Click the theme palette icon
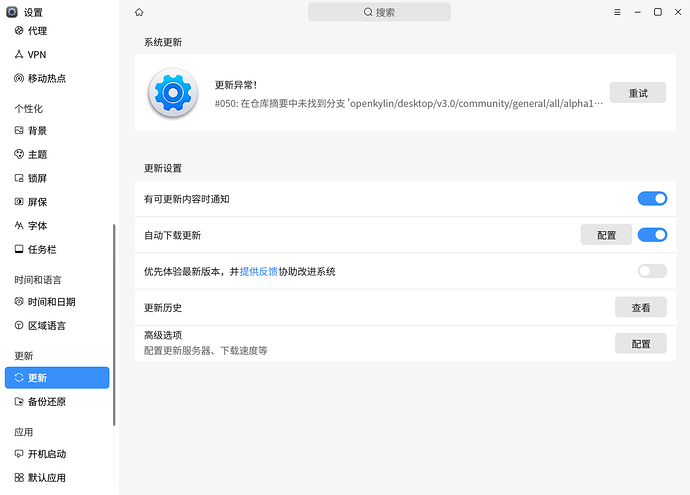The image size is (690, 495). pos(19,154)
